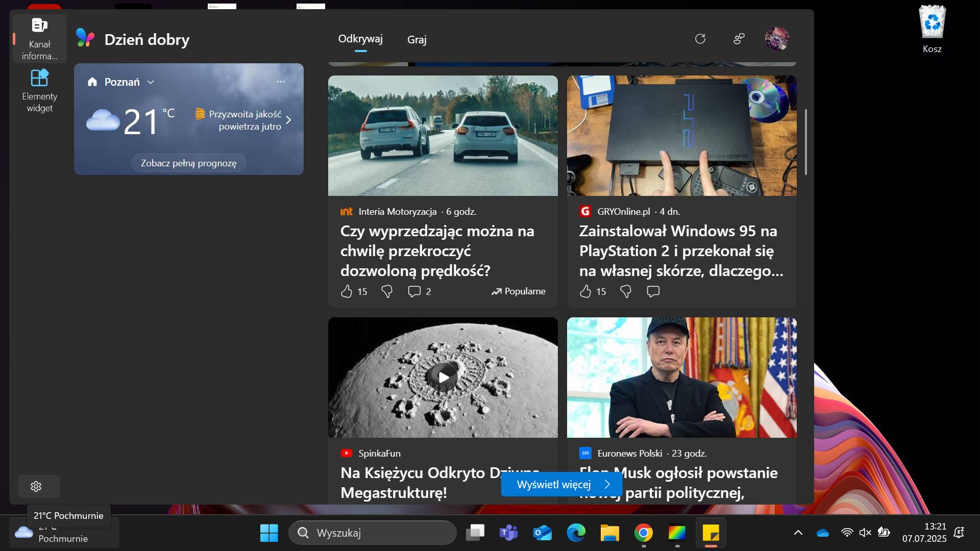Click the Interia Motoryzacja source name
The height and width of the screenshot is (551, 980).
point(398,211)
